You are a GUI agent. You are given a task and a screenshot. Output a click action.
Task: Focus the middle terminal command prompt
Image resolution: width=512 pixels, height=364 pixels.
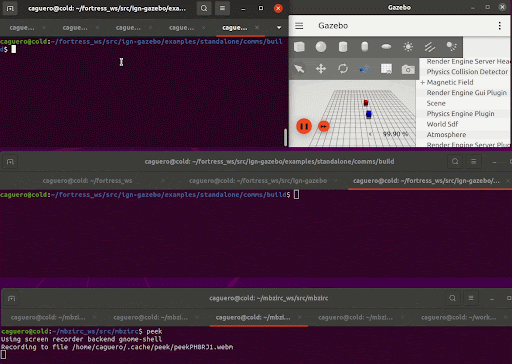pyautogui.click(x=297, y=195)
